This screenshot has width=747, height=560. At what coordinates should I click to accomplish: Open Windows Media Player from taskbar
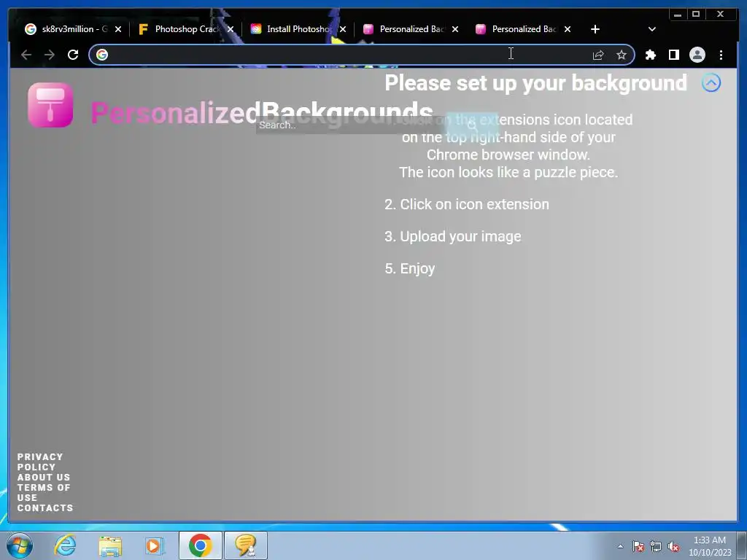tap(155, 545)
